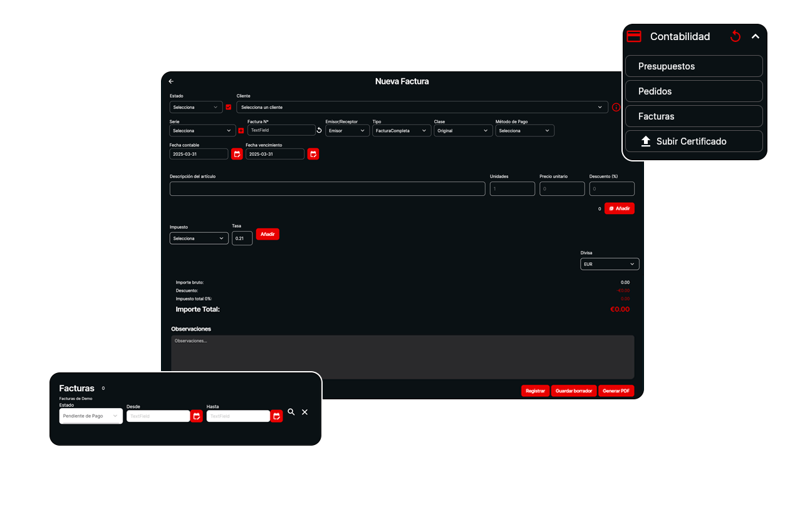Click the red plus icon beside Serie
The width and height of the screenshot is (805, 532).
click(x=241, y=131)
